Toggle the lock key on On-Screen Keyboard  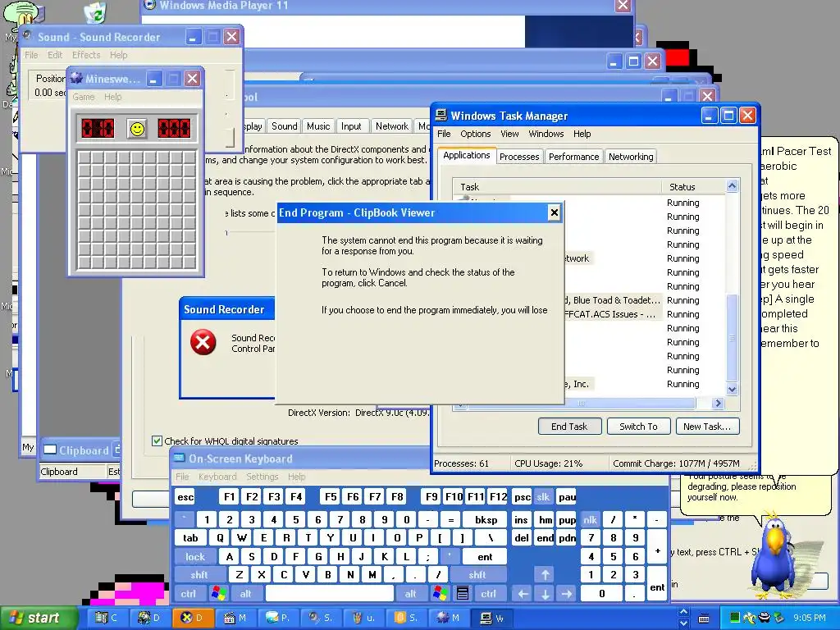point(195,557)
